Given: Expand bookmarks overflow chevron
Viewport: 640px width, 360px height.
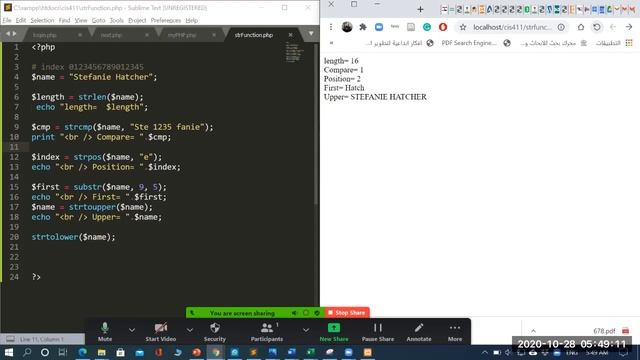Looking at the screenshot, I should 331,43.
